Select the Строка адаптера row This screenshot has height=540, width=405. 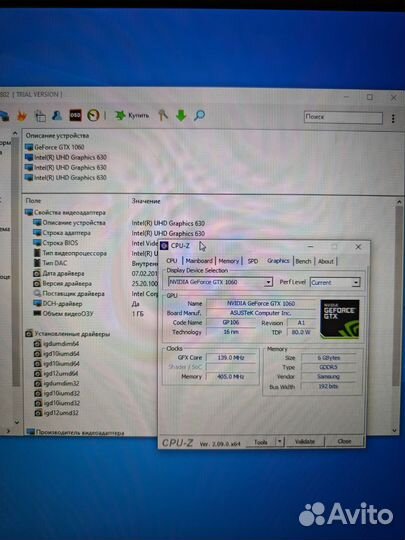click(62, 233)
